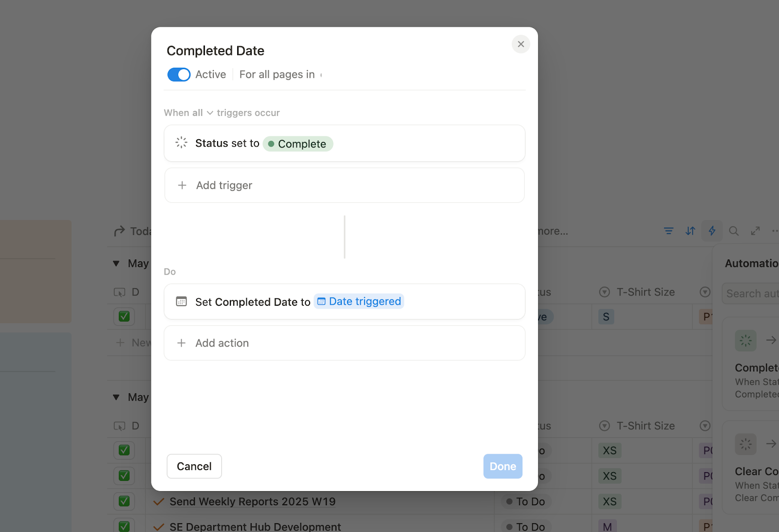
Task: Close the Completed Date dialog
Action: point(520,44)
